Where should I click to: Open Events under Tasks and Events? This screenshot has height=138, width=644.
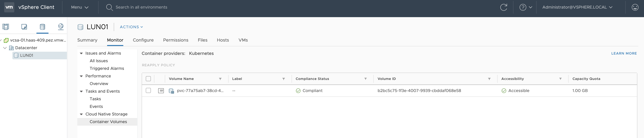pos(96,106)
